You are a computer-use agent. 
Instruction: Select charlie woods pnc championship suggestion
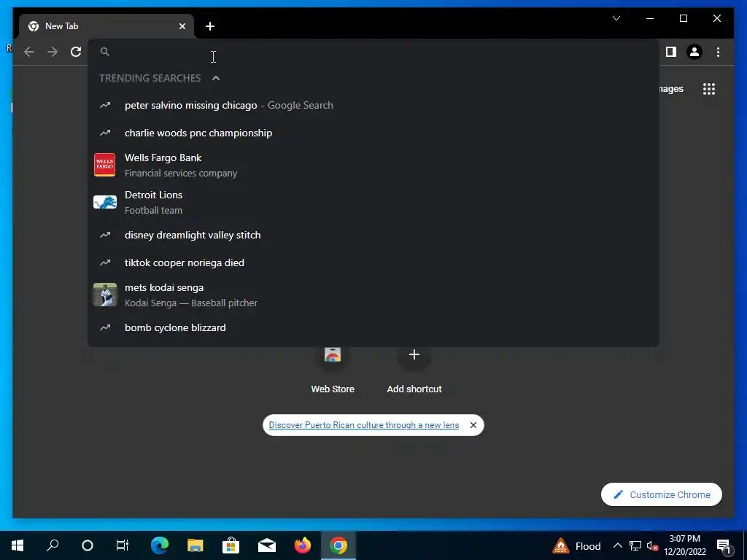(x=373, y=133)
